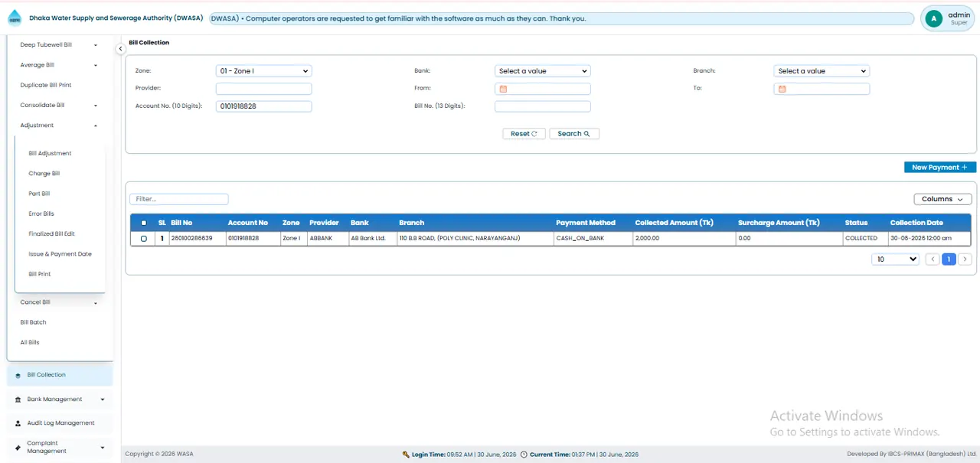Tick the select-all checkbox in table header
The width and height of the screenshot is (980, 463).
coord(143,223)
